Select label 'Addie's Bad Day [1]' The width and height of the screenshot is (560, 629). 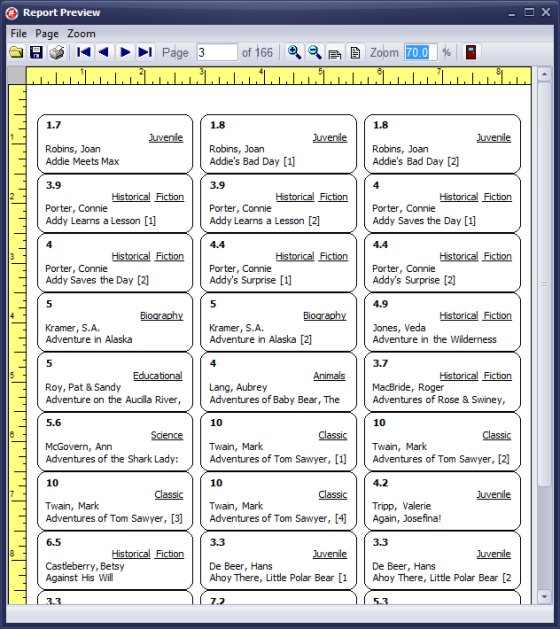pyautogui.click(x=252, y=161)
